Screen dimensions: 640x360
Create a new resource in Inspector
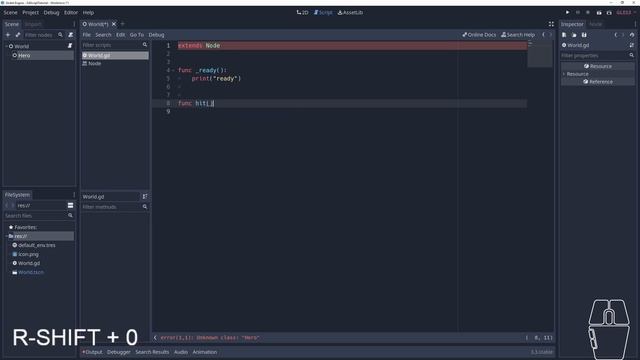pyautogui.click(x=564, y=35)
